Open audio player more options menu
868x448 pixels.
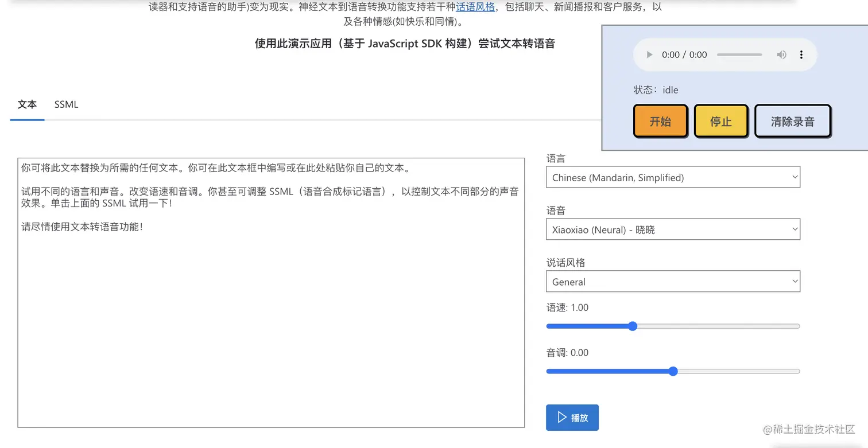click(801, 55)
